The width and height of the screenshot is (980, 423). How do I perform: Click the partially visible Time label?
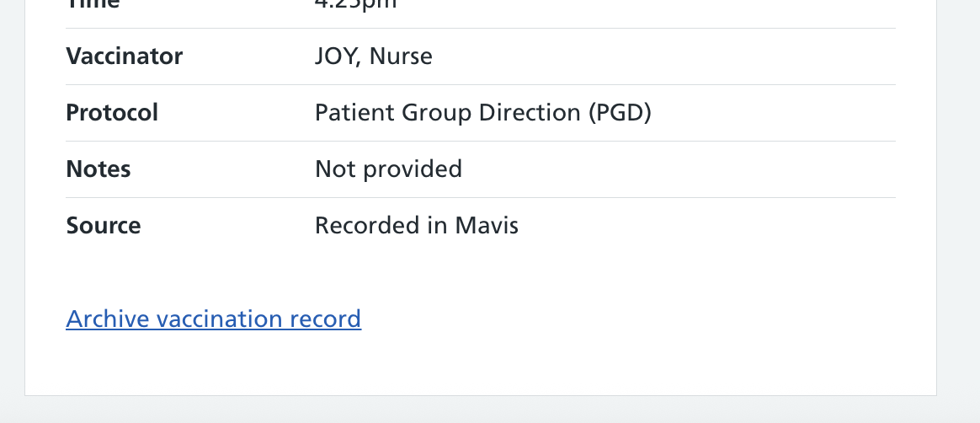tap(93, 4)
